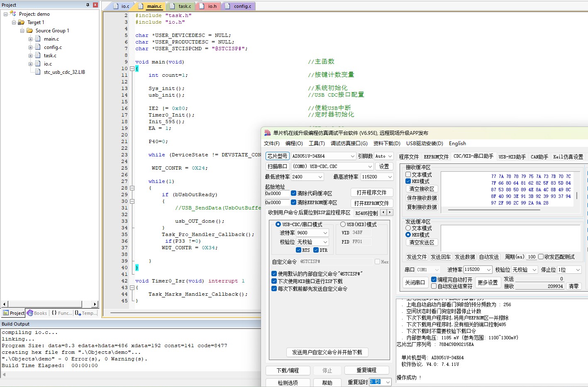Uncheck 清除EEPROM缓冲区 checkbox
Viewport: 588px width, 387px height.
click(x=293, y=202)
